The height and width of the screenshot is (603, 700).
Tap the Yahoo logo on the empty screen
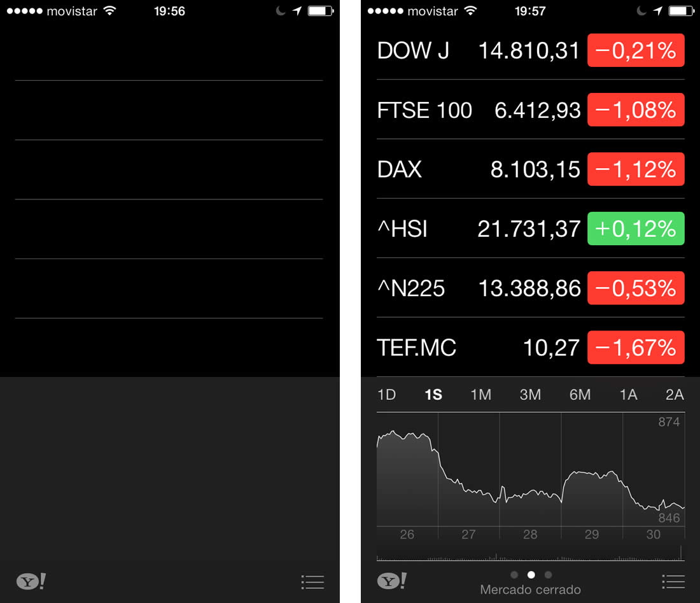[31, 581]
